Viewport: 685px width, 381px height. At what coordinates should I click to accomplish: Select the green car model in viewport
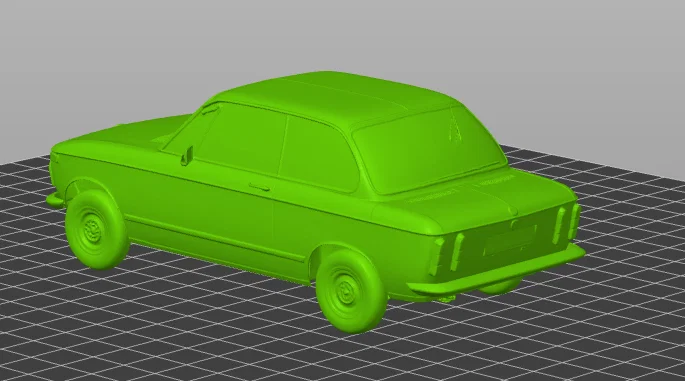(315, 202)
